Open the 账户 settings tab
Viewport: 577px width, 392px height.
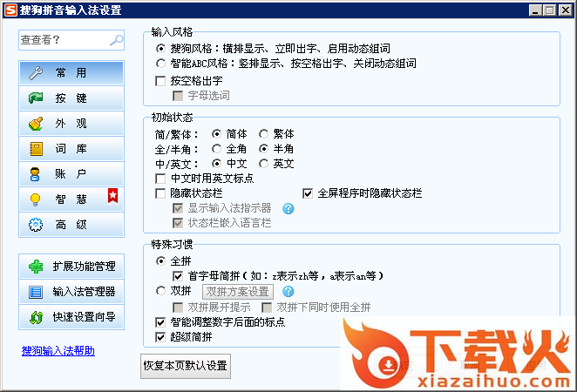(x=71, y=174)
